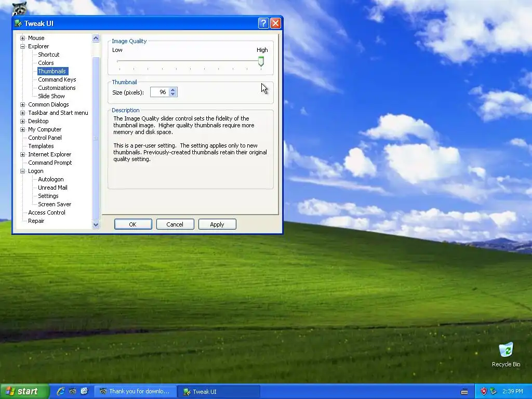Image resolution: width=532 pixels, height=399 pixels.
Task: Collapse the Logon tree node
Action: pyautogui.click(x=23, y=171)
